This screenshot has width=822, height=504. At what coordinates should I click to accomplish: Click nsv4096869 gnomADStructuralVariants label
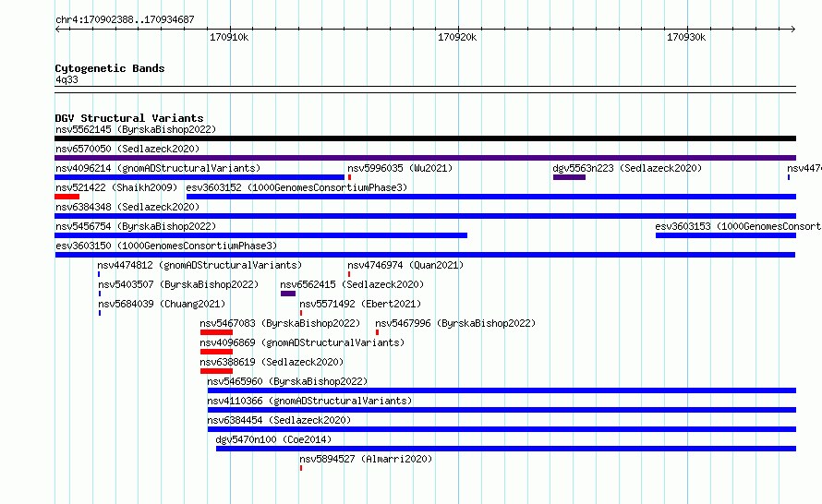(302, 342)
